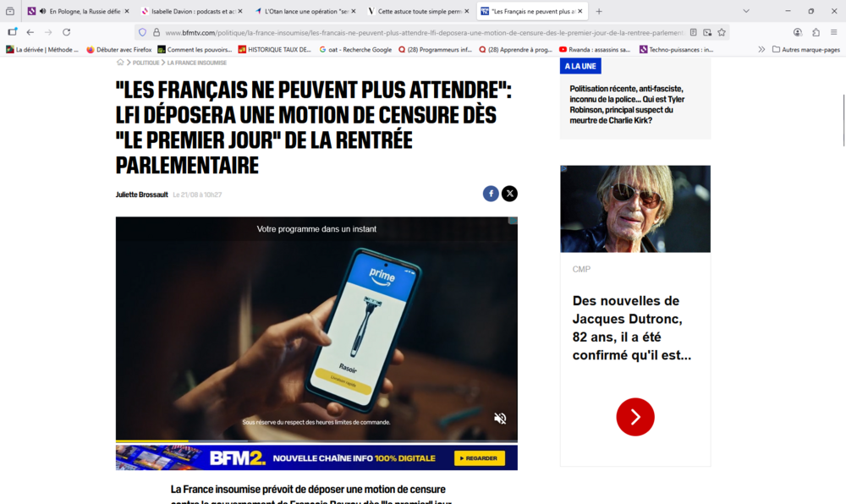
Task: Open a new tab with the plus button
Action: 599,11
